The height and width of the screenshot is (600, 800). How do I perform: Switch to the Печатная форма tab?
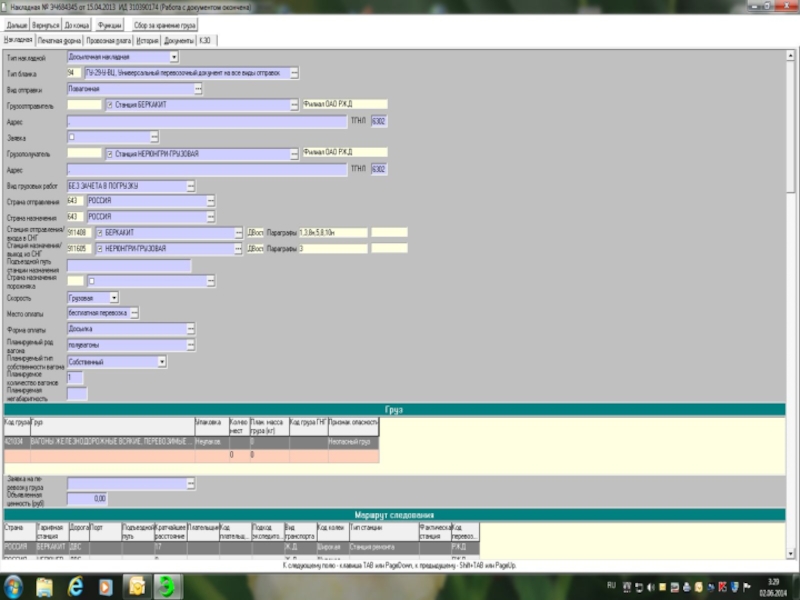(59, 41)
